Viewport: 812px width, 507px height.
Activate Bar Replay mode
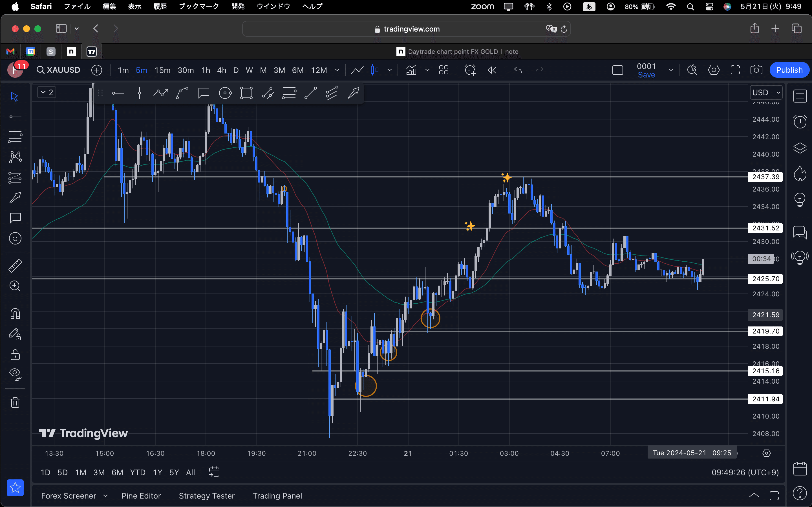(491, 70)
